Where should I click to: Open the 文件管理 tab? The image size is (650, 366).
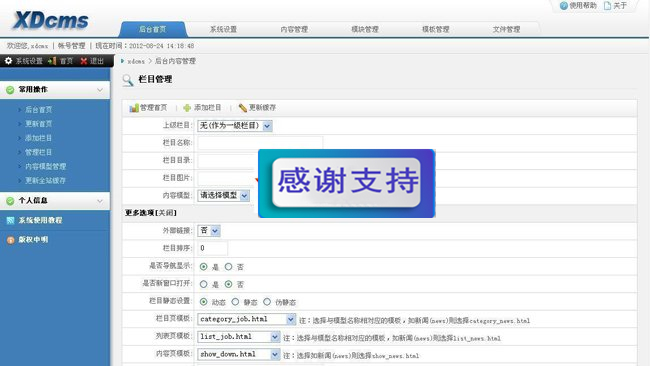pyautogui.click(x=506, y=29)
